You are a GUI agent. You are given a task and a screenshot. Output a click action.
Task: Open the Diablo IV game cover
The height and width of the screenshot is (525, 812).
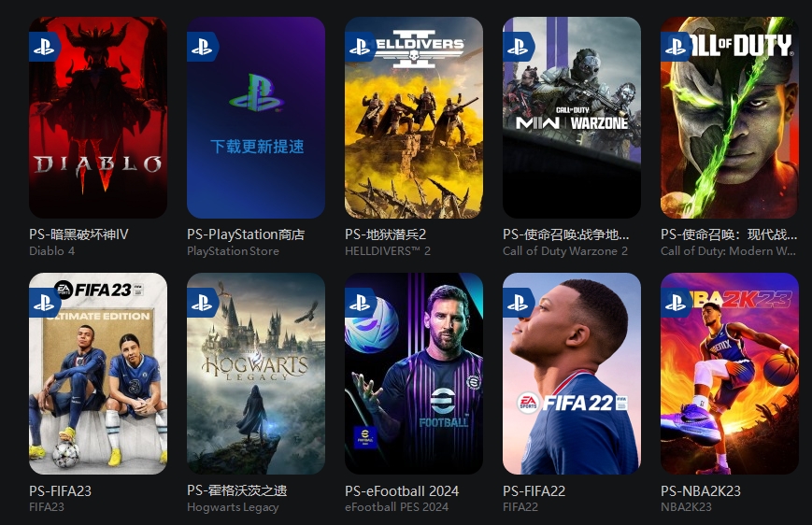coord(98,118)
